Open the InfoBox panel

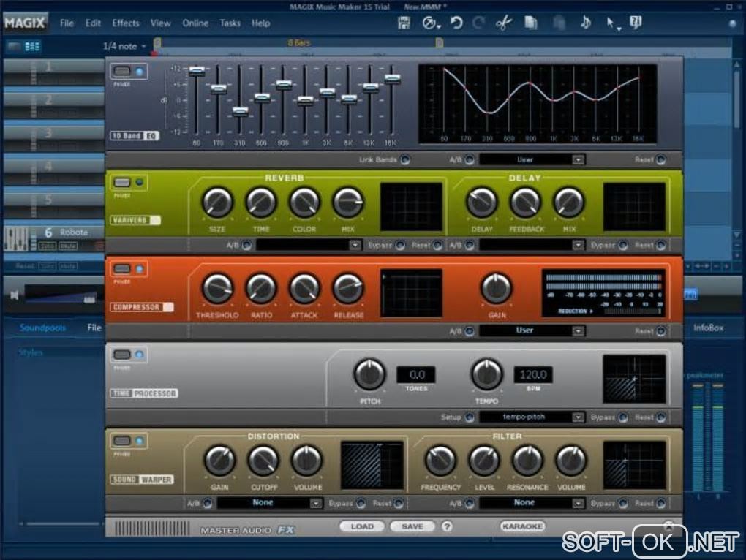tap(708, 328)
